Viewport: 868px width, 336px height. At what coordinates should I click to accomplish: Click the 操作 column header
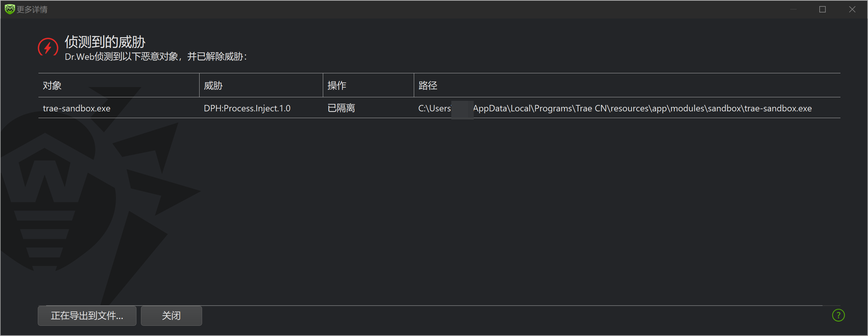(337, 85)
